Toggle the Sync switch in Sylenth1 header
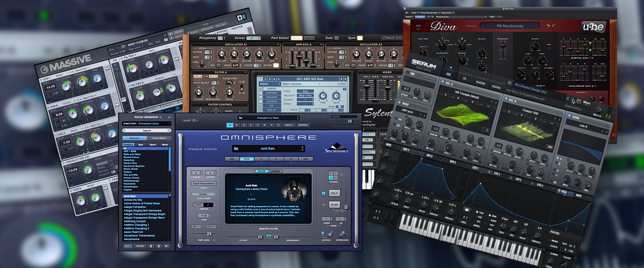 [x=360, y=38]
